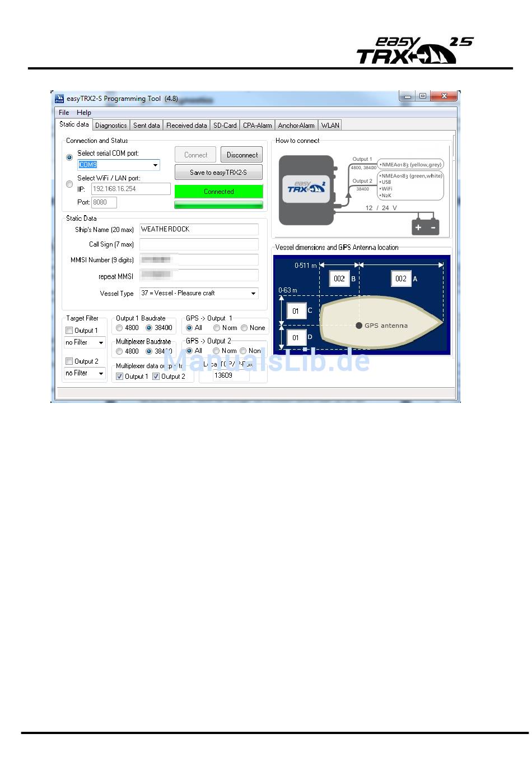Click the dimension C value box
The image size is (532, 780).
click(x=296, y=311)
